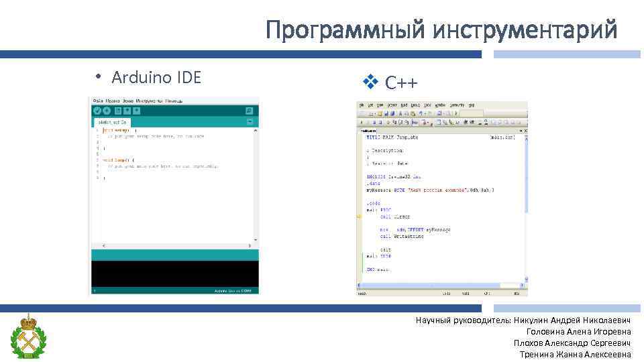Open the Help menu in the C++ editor window

click(x=472, y=105)
